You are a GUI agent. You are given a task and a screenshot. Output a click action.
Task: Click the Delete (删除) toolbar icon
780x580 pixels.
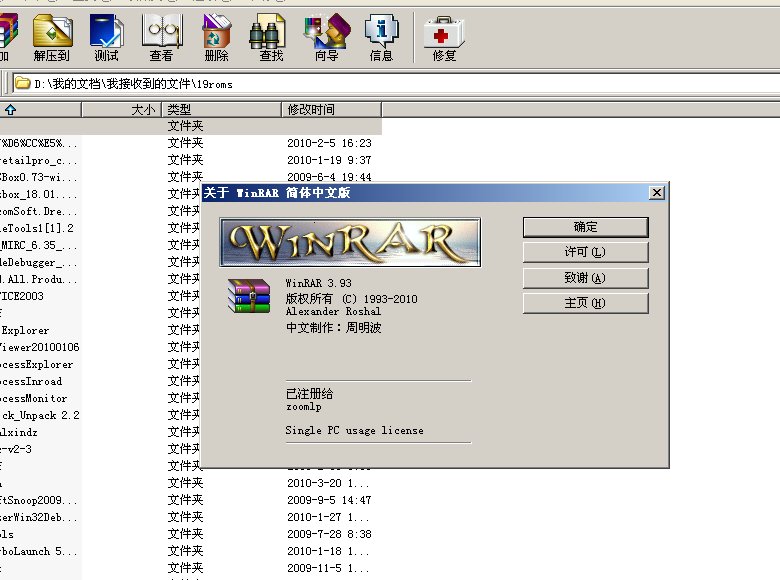tap(216, 37)
